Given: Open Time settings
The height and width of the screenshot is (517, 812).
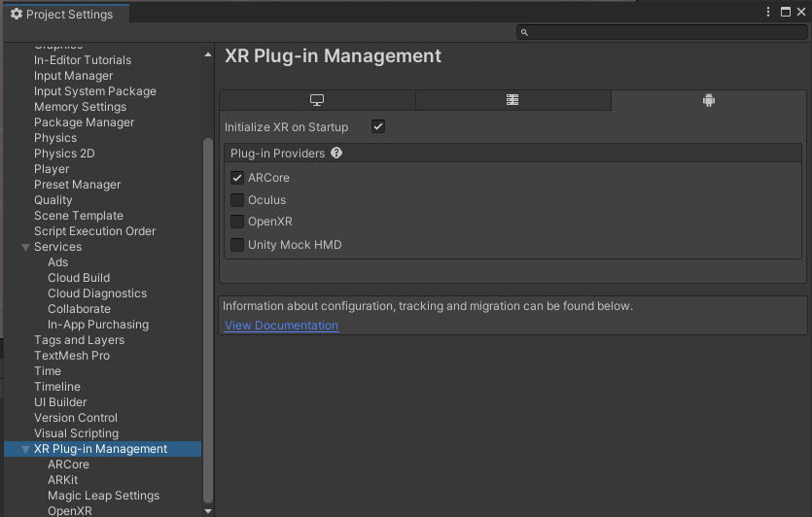Looking at the screenshot, I should click(x=48, y=370).
